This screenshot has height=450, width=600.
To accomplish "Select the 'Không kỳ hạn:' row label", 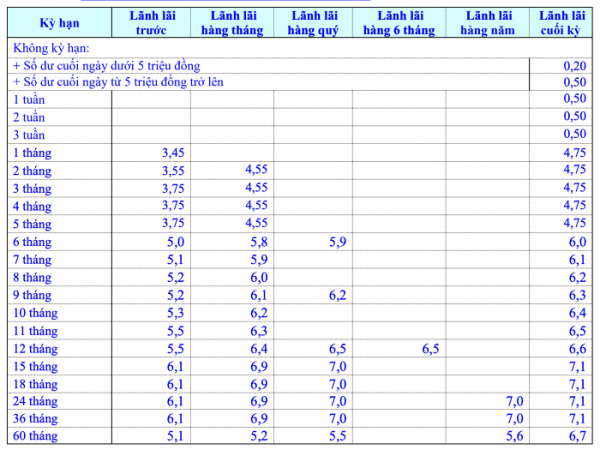I will 51,48.
